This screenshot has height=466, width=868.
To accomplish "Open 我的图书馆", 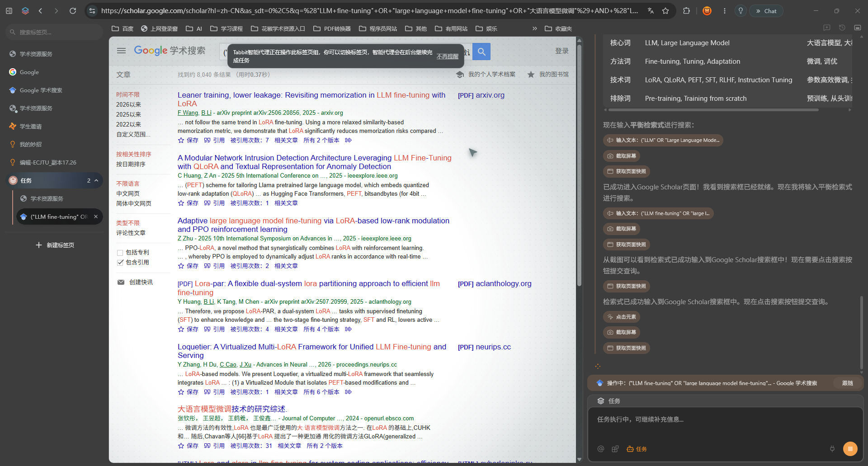I will [x=548, y=74].
